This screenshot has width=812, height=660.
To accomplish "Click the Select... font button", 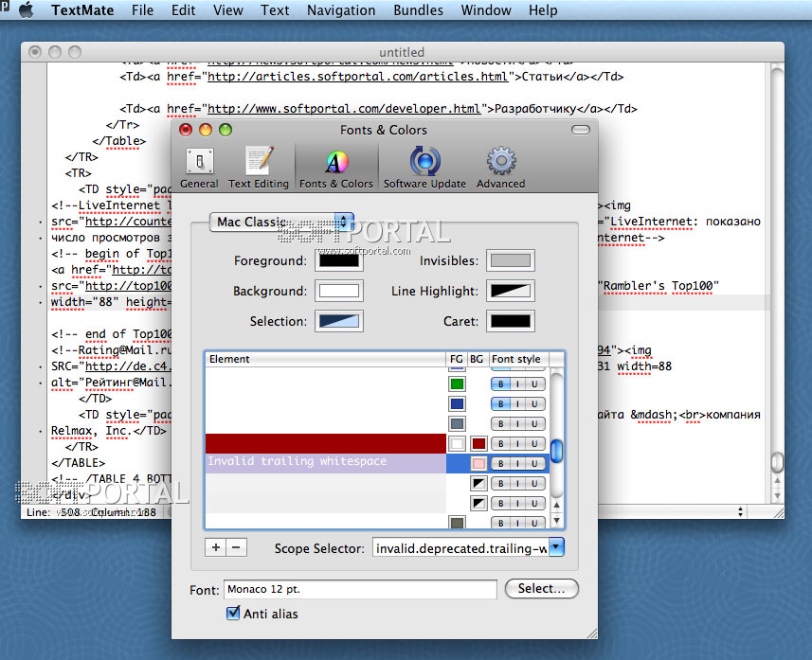I will coord(541,588).
